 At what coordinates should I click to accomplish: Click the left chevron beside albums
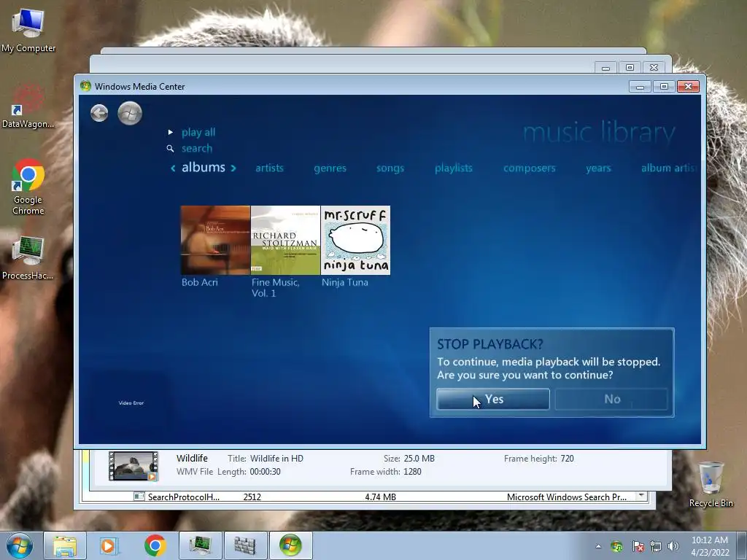173,168
